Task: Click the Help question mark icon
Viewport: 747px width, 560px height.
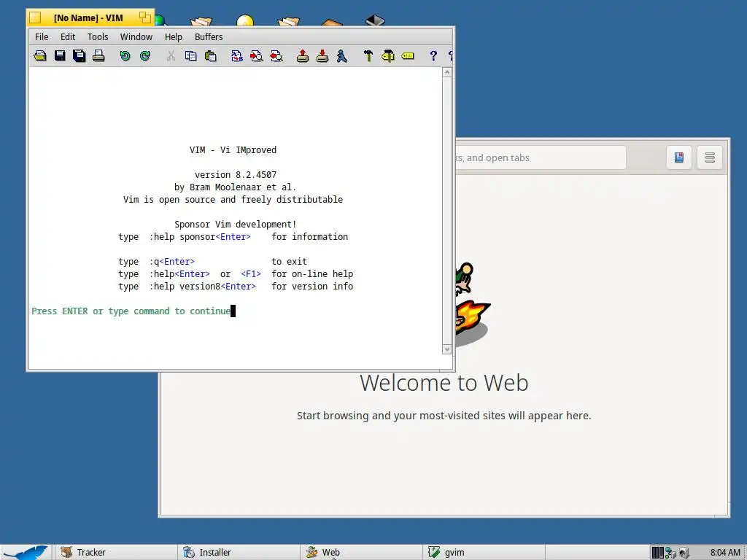Action: click(x=433, y=55)
